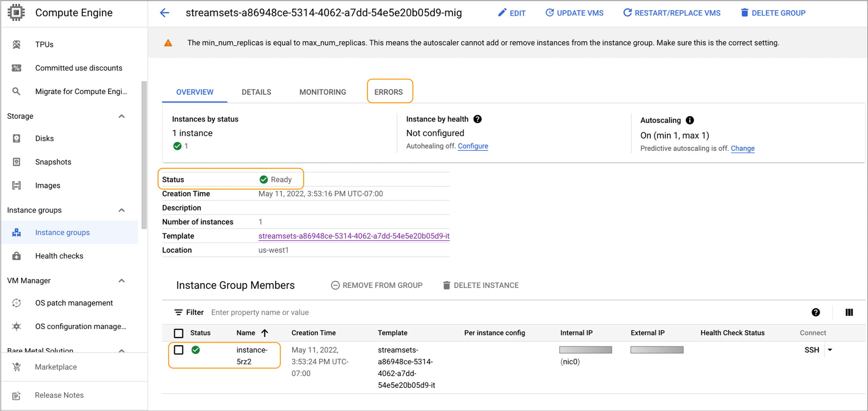868x411 pixels.
Task: Select the instance-5rz2 row checkbox
Action: [x=179, y=350]
